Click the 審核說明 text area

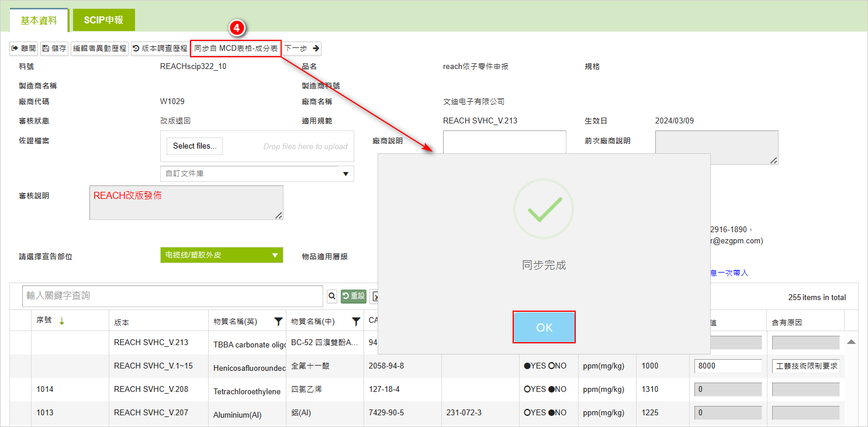click(186, 203)
